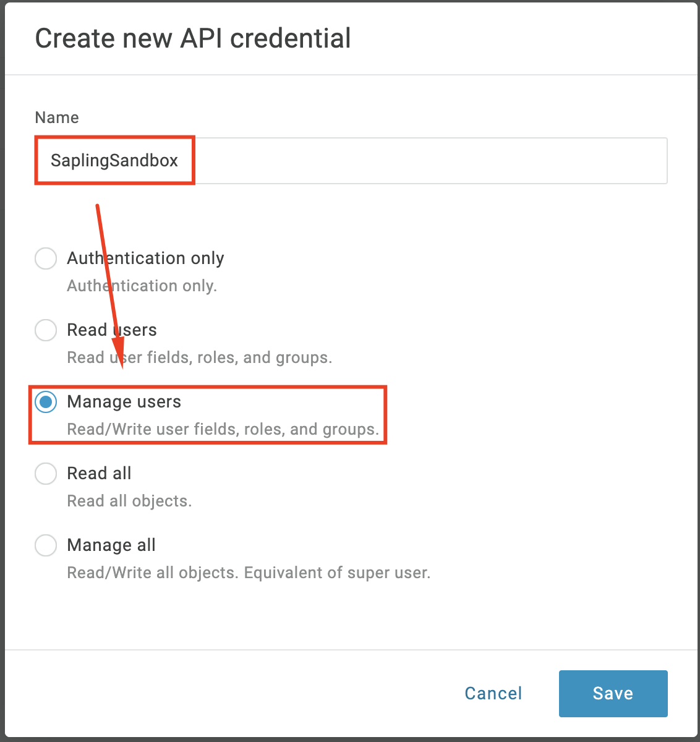This screenshot has width=700, height=742.
Task: Click the gray 'Authentication only.' description text
Action: (x=142, y=286)
